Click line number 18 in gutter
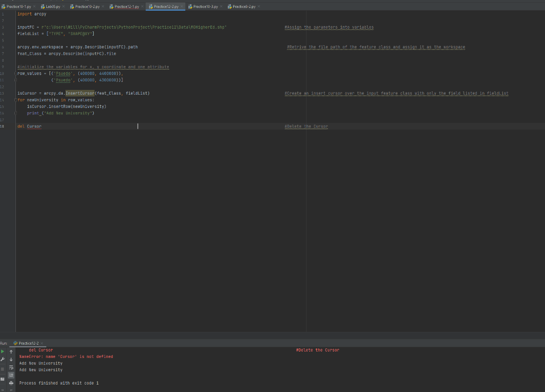Screen dimensions: 545x392 [x=2, y=127]
